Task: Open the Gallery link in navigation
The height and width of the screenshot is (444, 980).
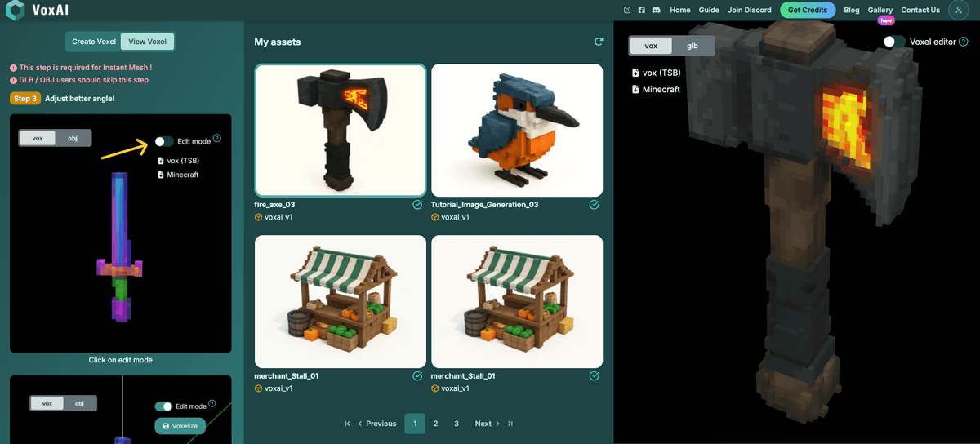Action: point(880,10)
